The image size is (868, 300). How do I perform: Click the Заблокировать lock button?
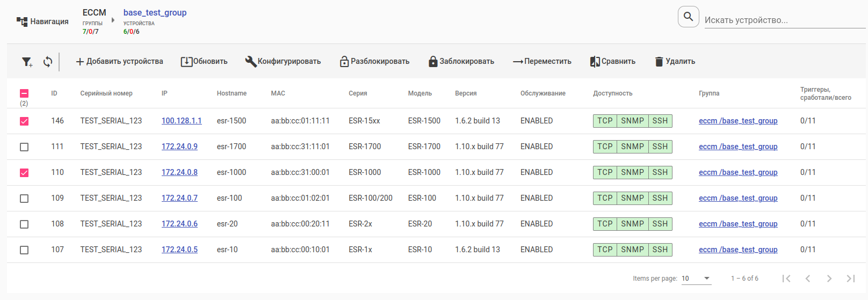tap(461, 62)
